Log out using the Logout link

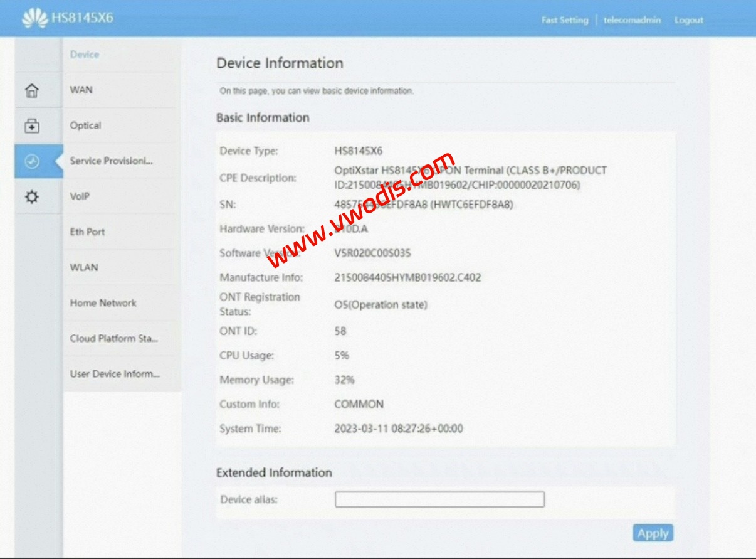pos(689,20)
